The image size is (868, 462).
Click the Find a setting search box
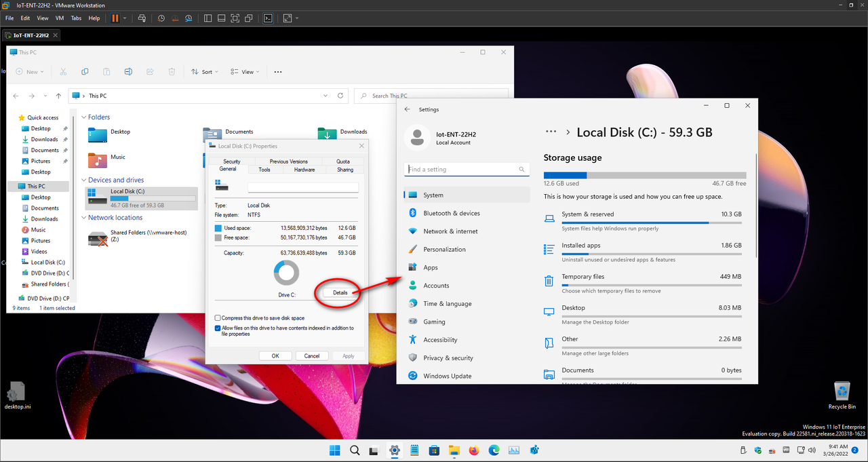467,169
